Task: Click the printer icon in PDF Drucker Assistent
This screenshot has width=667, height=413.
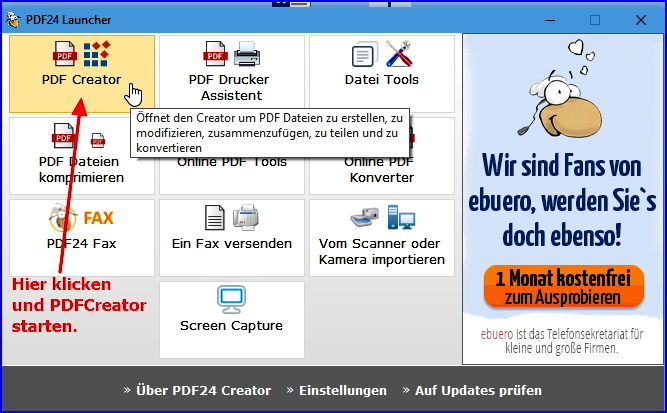Action: point(247,54)
